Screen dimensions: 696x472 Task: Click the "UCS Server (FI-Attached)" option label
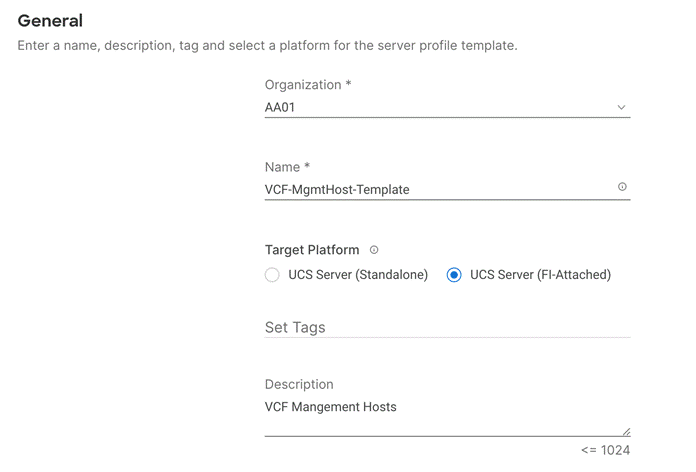click(x=540, y=275)
